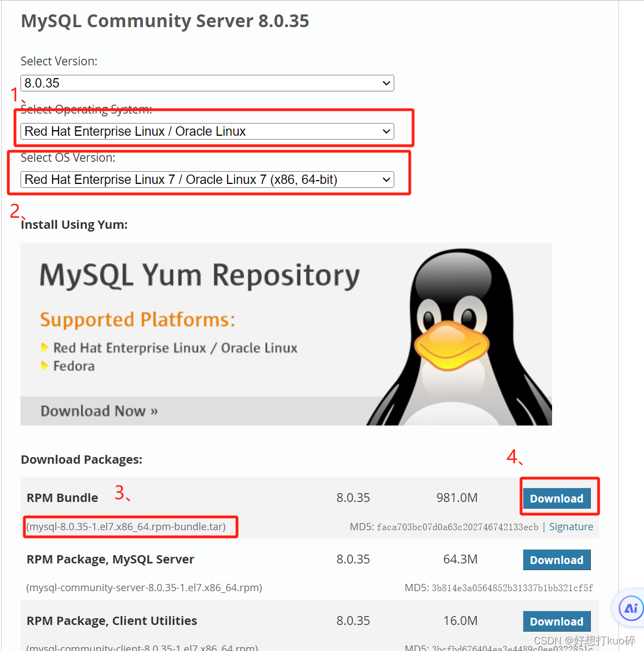The height and width of the screenshot is (651, 644).
Task: Click the 8.0.35 version in Client Utilities row
Action: [x=353, y=621]
